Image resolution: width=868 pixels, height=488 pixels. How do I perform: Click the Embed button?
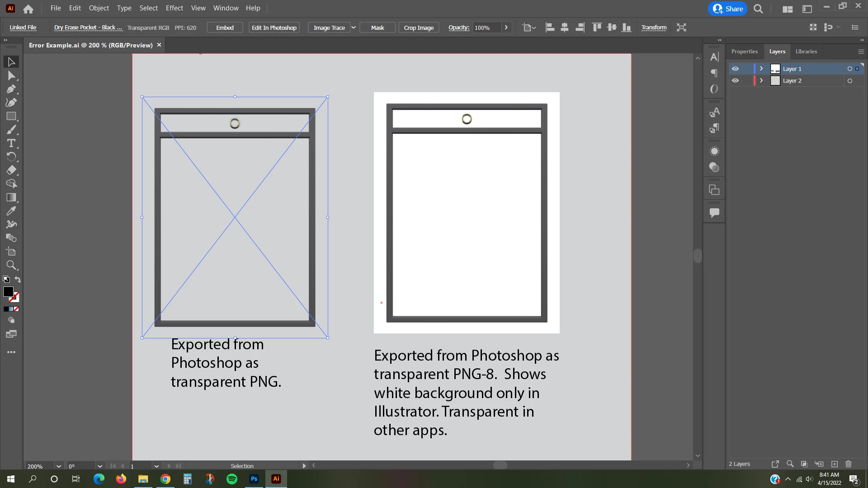click(x=225, y=28)
